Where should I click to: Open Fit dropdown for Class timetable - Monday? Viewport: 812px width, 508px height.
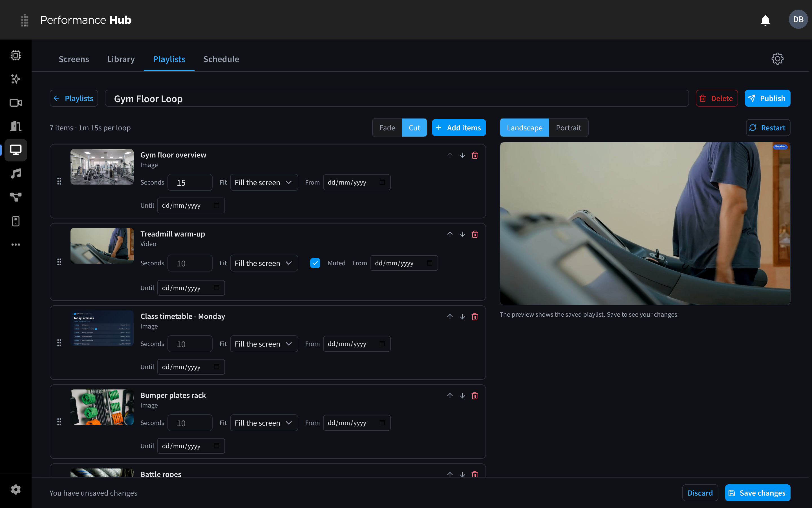(264, 344)
